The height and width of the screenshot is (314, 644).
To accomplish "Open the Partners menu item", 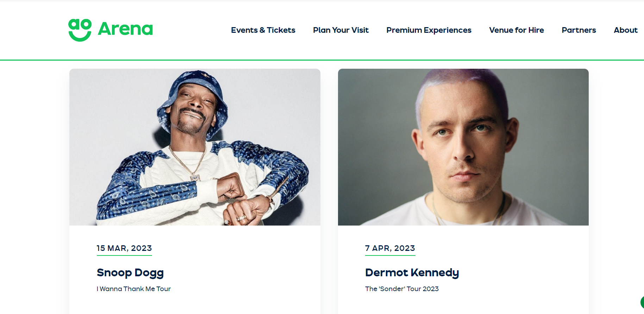I will coord(579,30).
